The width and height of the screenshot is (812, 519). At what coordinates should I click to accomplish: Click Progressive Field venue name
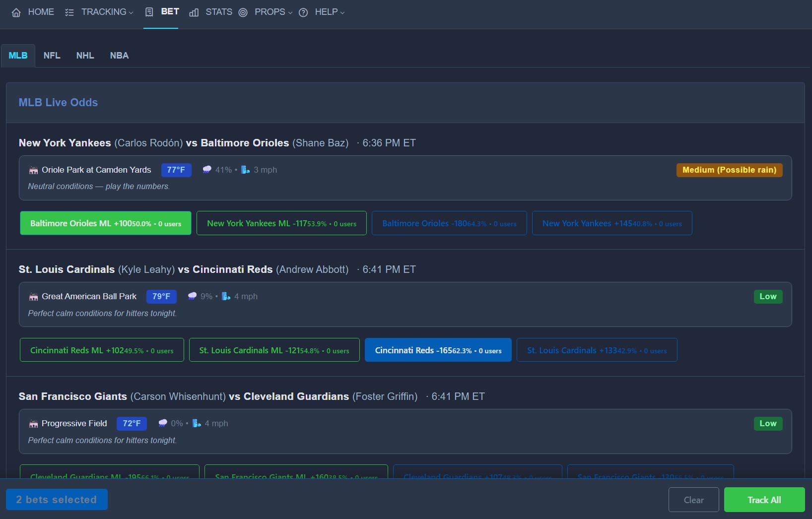(74, 424)
